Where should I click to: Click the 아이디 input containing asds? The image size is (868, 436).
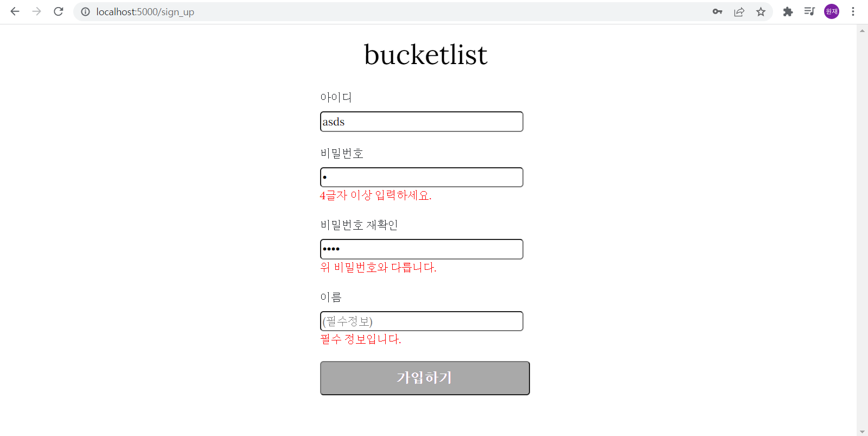click(422, 121)
